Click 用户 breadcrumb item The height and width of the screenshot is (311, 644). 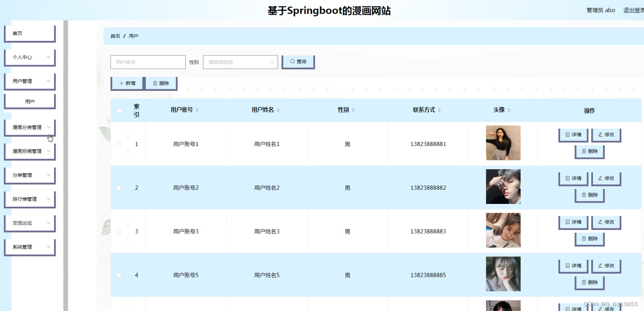[x=133, y=36]
